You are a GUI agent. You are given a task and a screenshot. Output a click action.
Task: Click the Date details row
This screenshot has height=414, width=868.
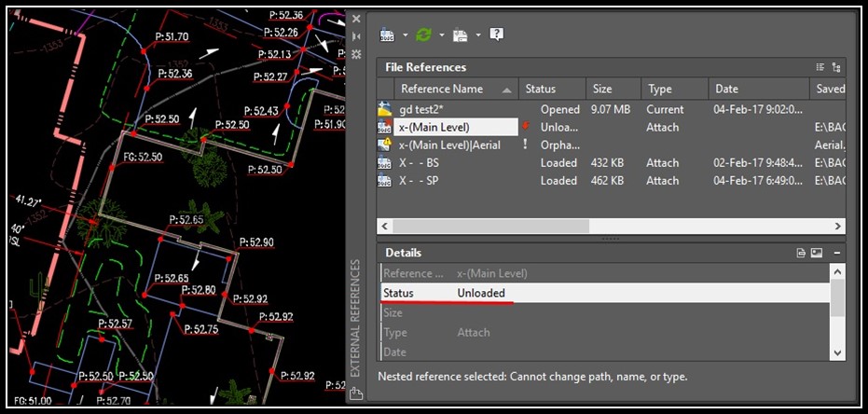coord(606,352)
